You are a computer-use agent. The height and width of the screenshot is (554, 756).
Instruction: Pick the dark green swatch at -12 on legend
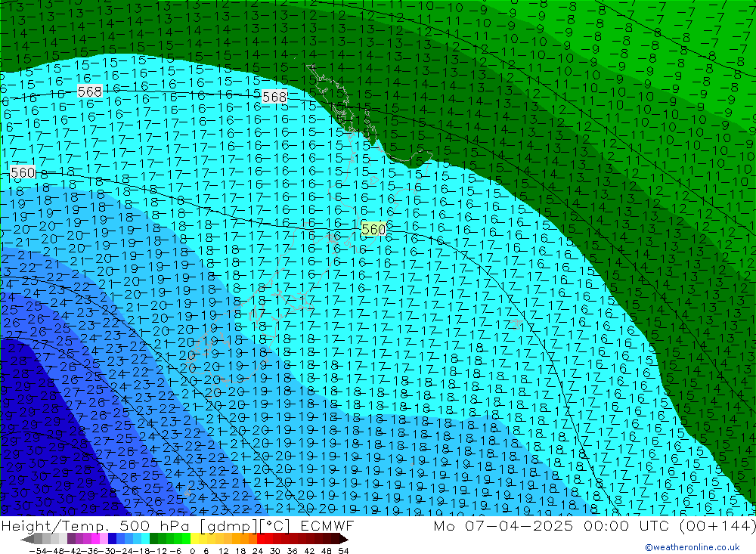point(153,539)
